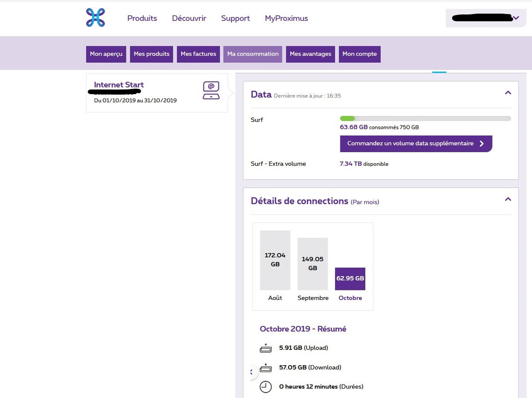This screenshot has height=398, width=532.
Task: Switch to Mes factures tab
Action: [x=198, y=54]
